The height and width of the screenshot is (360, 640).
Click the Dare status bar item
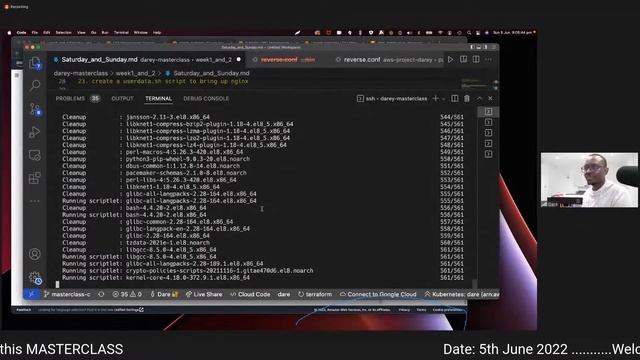164,294
